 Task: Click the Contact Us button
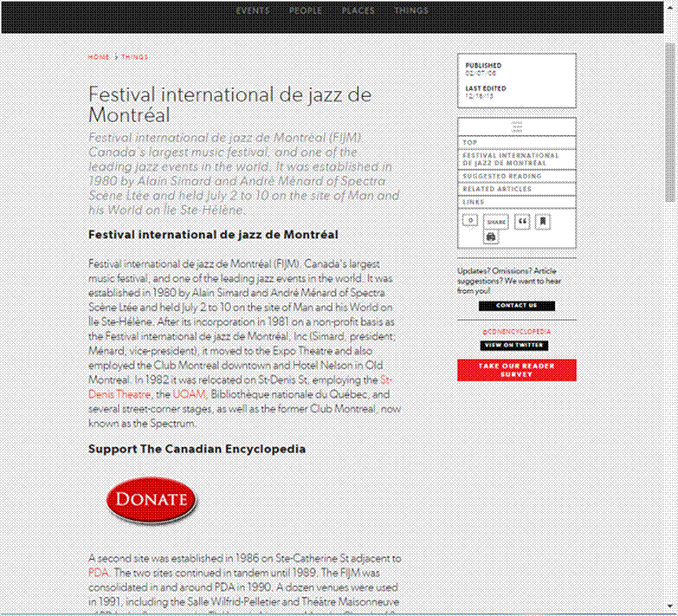point(516,306)
